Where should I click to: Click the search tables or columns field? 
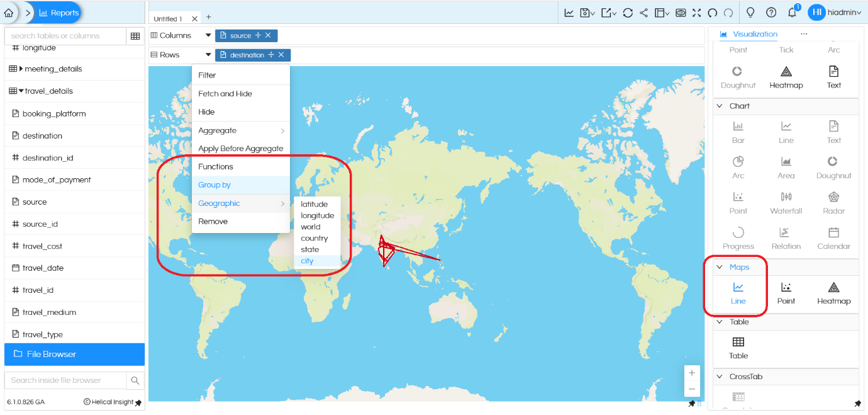[x=63, y=36]
